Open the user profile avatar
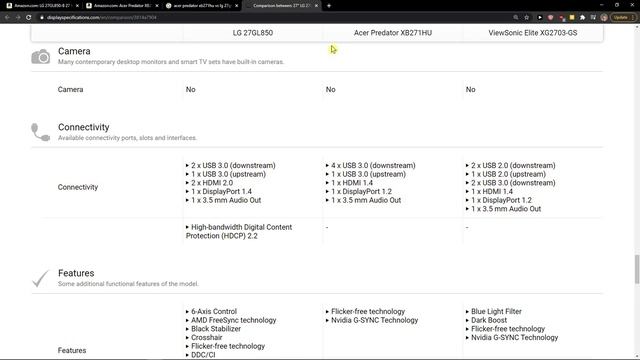Image resolution: width=640 pixels, height=360 pixels. pyautogui.click(x=604, y=18)
